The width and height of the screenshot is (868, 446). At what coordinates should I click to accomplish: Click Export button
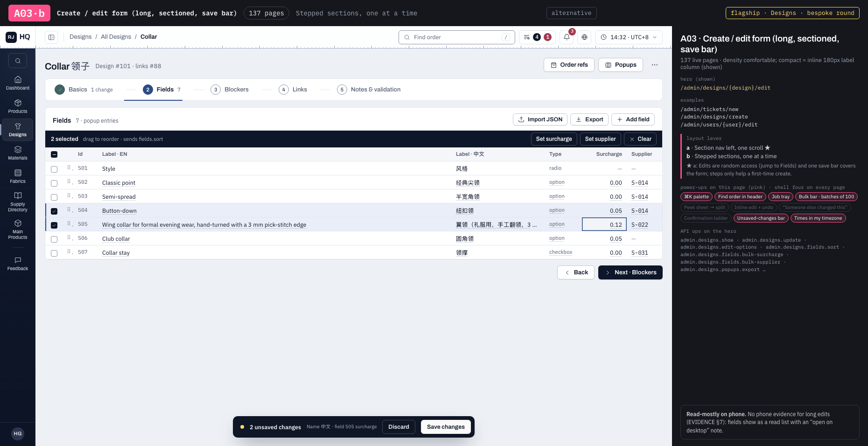coord(589,119)
